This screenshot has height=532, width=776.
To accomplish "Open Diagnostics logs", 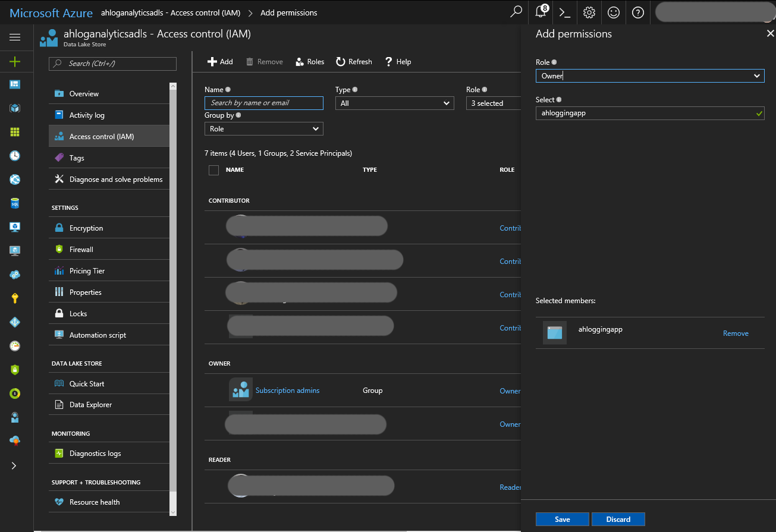I will [109, 454].
